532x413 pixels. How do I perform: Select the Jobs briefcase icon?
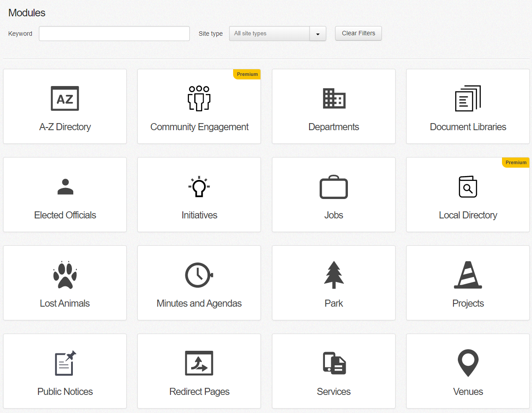click(334, 187)
